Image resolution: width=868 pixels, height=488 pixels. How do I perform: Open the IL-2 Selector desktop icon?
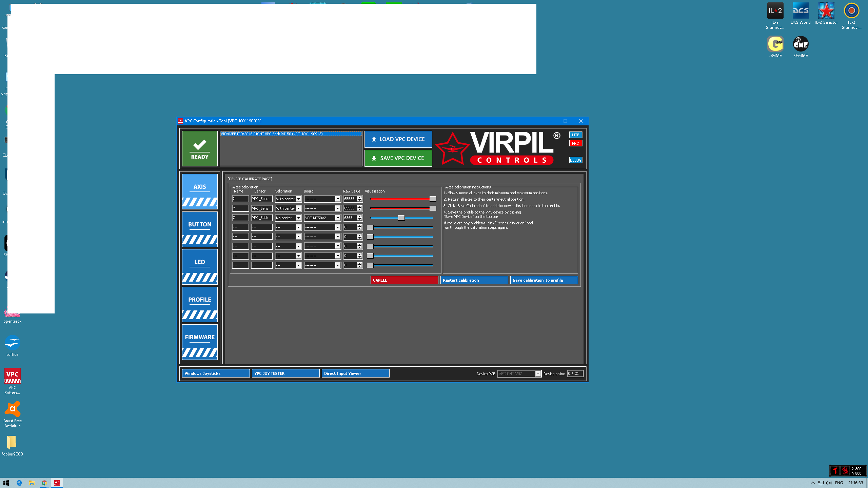[x=826, y=14]
